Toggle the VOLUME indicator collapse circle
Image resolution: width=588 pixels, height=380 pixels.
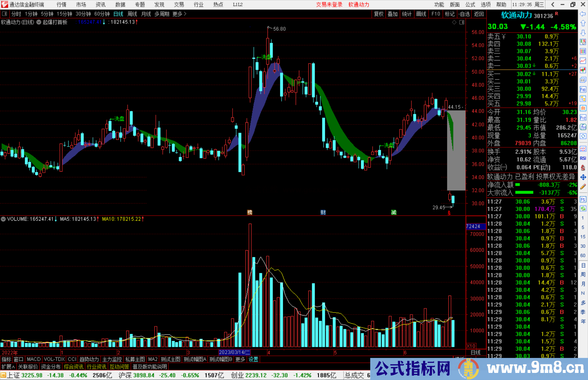tap(3, 219)
